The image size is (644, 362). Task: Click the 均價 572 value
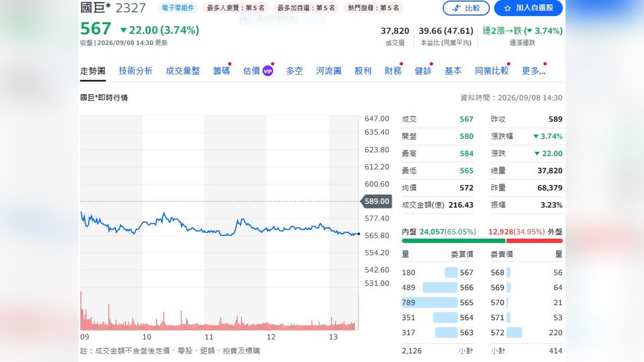pyautogui.click(x=466, y=188)
